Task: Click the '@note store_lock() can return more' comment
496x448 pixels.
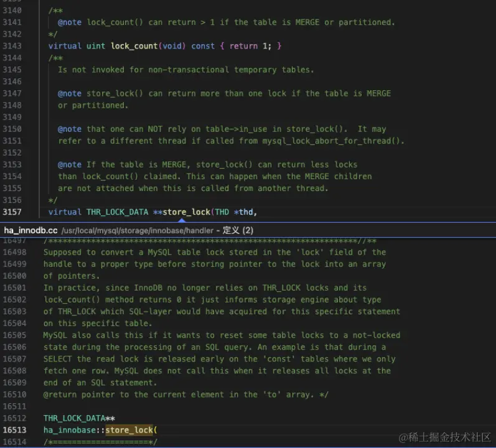Action: click(x=224, y=93)
